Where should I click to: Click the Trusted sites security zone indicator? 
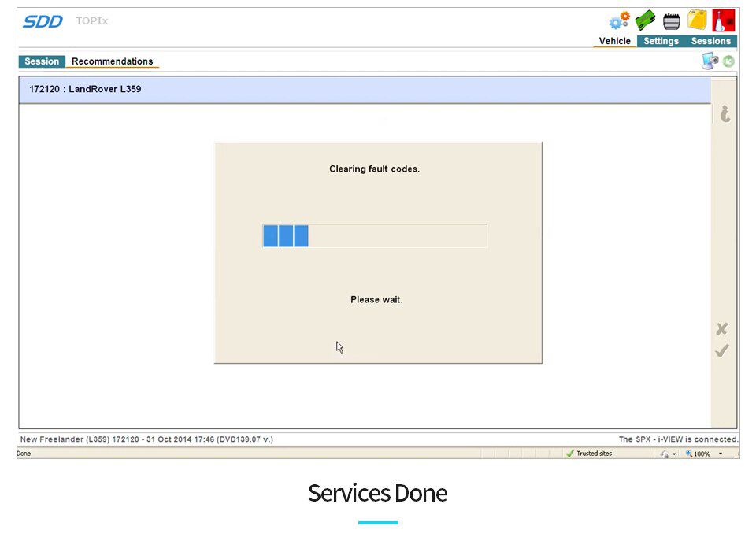point(589,453)
